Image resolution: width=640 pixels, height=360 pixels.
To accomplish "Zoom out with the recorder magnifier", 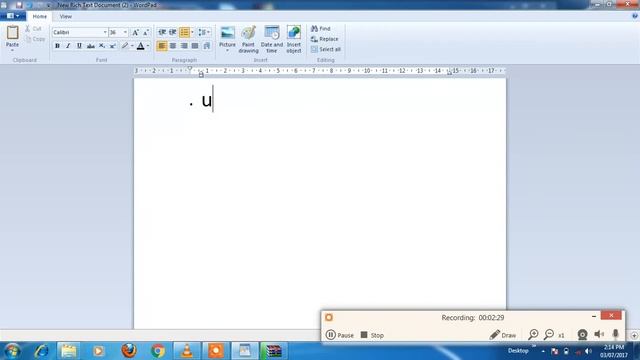I will 549,335.
